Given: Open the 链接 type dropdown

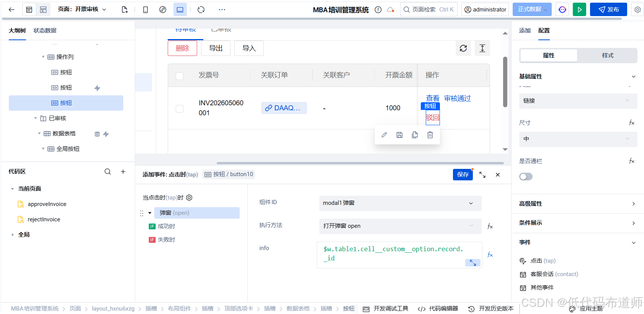Looking at the screenshot, I should (x=578, y=101).
